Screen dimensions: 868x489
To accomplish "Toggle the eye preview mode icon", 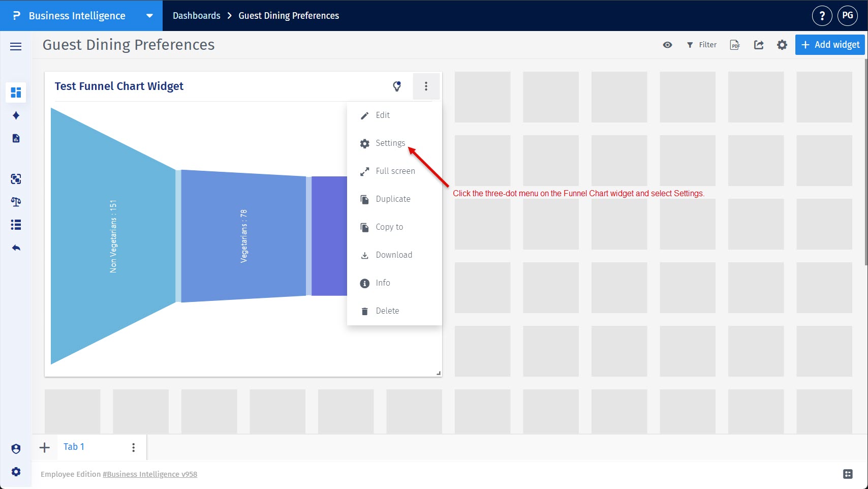I will 668,45.
